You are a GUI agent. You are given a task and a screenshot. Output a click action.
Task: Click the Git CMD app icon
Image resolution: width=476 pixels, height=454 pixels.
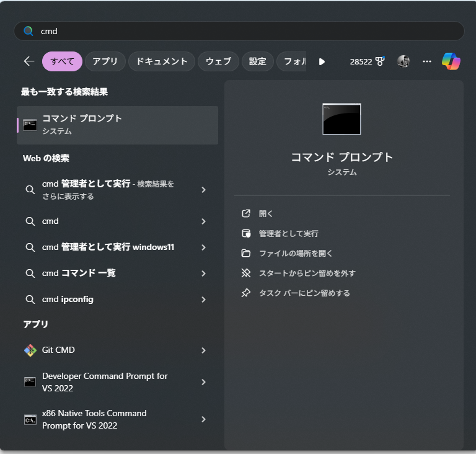tap(30, 350)
